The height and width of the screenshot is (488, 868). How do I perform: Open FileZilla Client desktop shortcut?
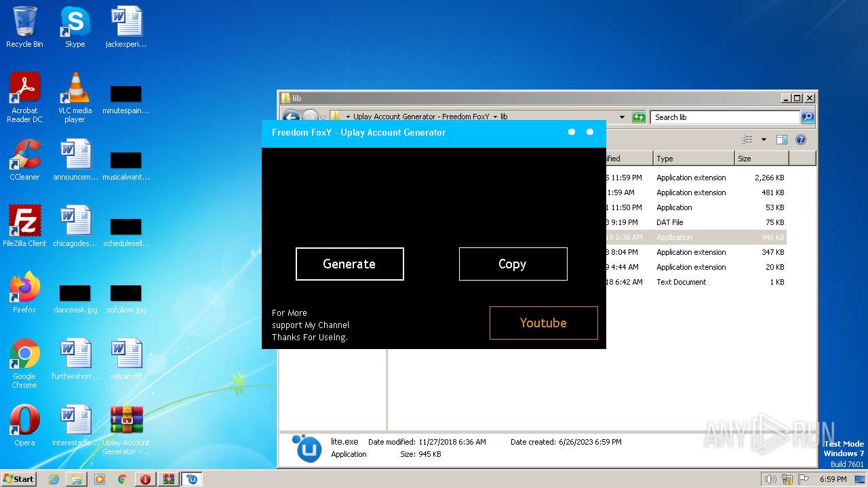24,226
